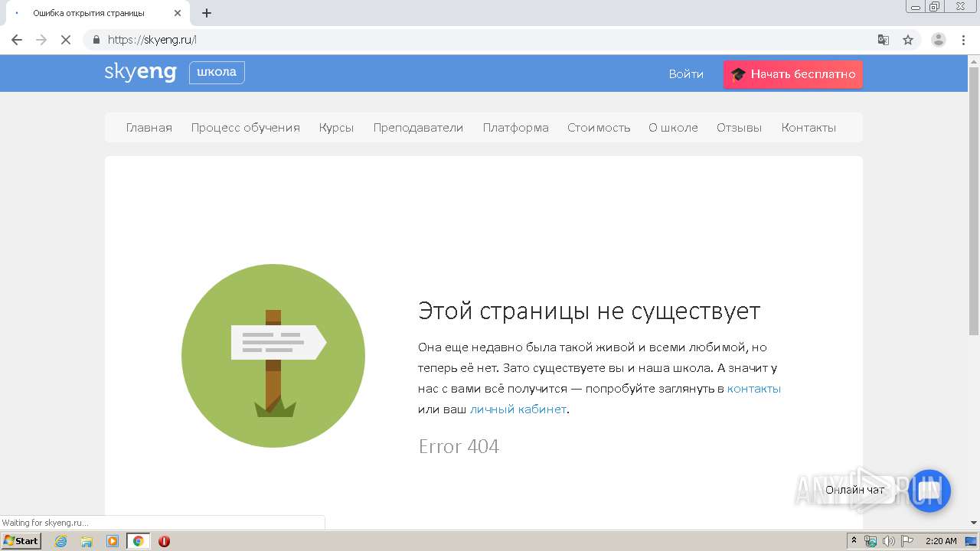
Task: Click the школа badge next to logo
Action: tap(217, 73)
